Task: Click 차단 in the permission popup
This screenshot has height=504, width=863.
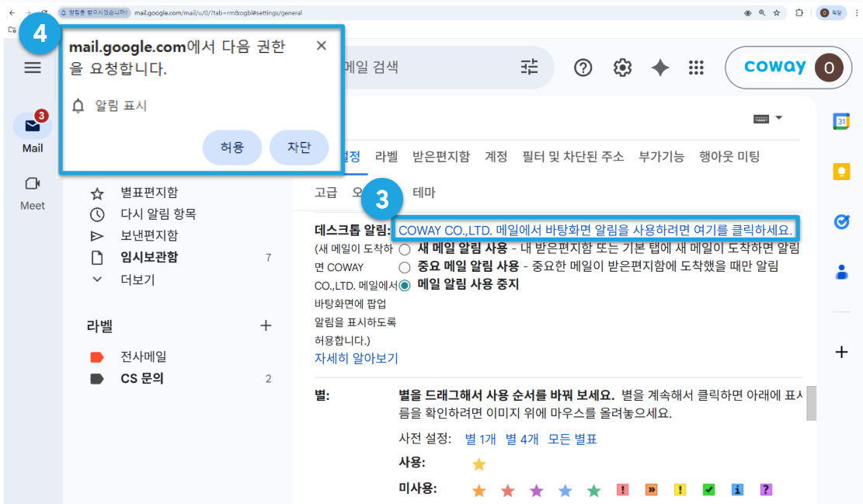Action: pos(299,148)
